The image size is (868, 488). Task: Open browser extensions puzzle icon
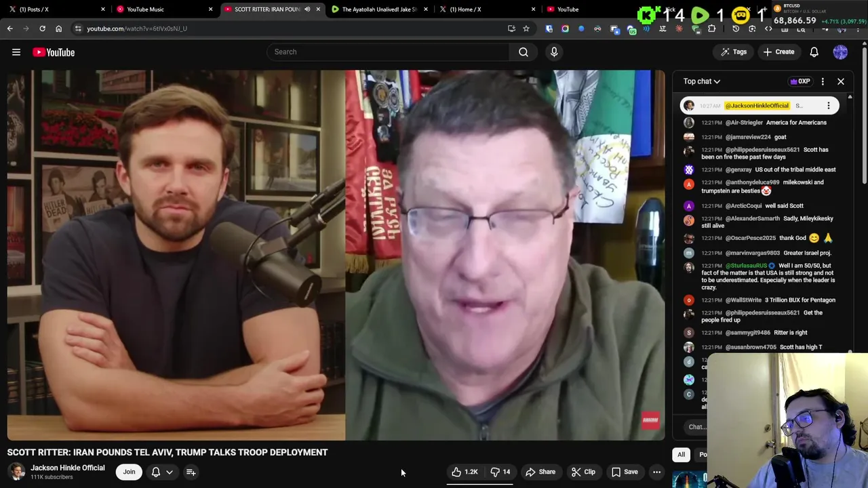coord(711,28)
